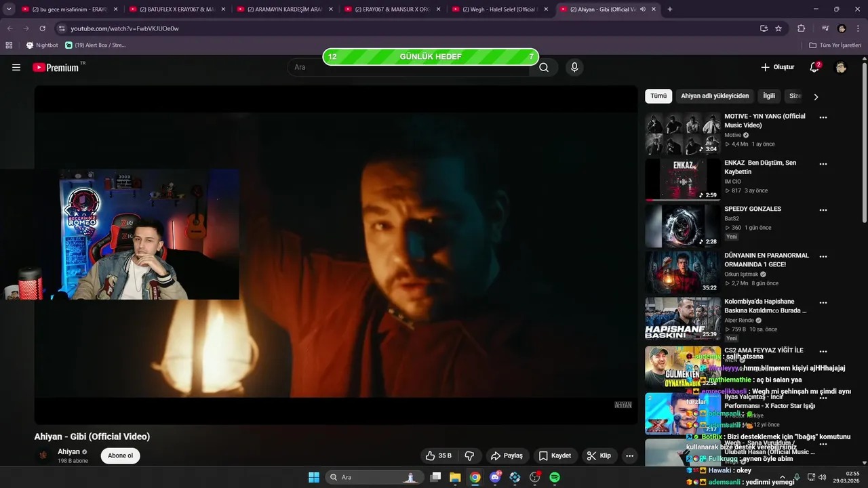Like the Ahiyan - Gibi video
The image size is (868, 488).
point(438,455)
